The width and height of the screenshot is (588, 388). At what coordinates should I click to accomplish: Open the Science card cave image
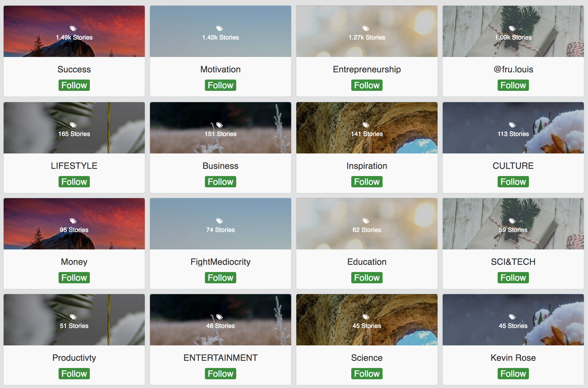[x=367, y=320]
